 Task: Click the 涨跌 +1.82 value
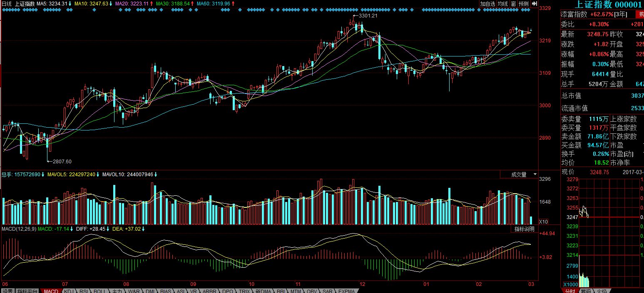[x=602, y=44]
